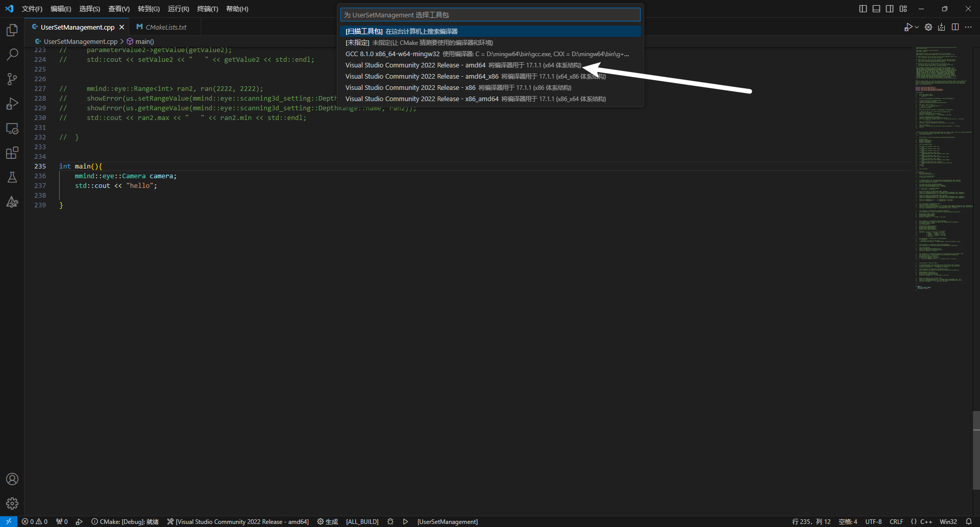
Task: Open the 终端(T) menu
Action: (207, 9)
